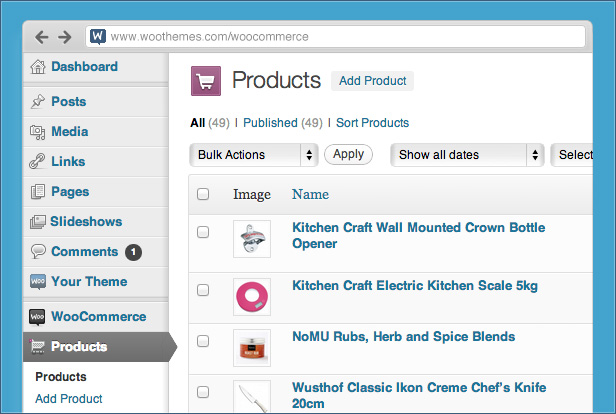Click the browser address bar URL

coord(209,37)
